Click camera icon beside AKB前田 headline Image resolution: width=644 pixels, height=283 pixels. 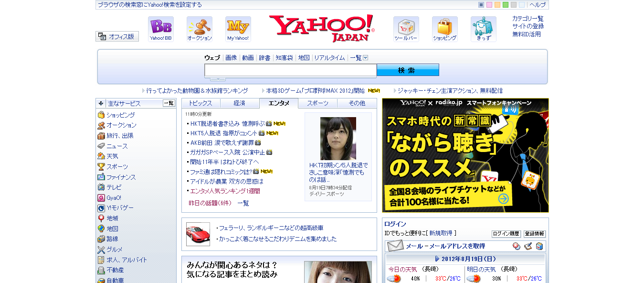point(258,142)
